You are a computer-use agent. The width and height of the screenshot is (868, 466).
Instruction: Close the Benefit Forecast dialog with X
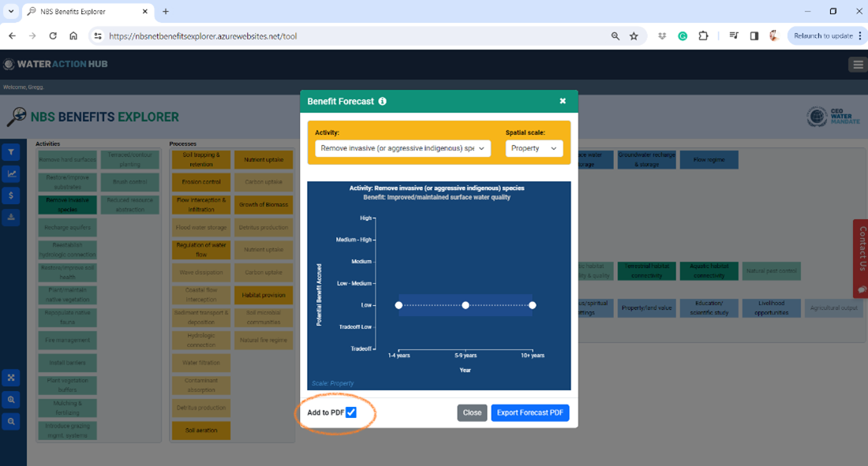click(563, 102)
